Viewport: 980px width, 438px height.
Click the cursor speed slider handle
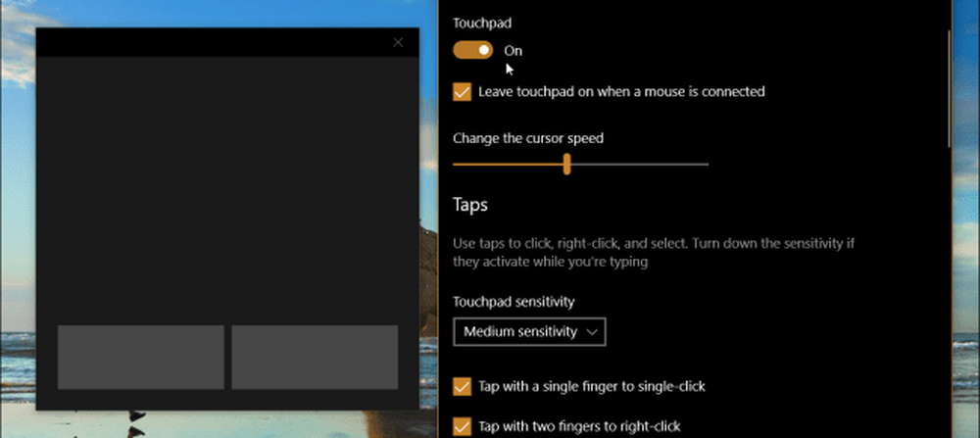pos(566,165)
